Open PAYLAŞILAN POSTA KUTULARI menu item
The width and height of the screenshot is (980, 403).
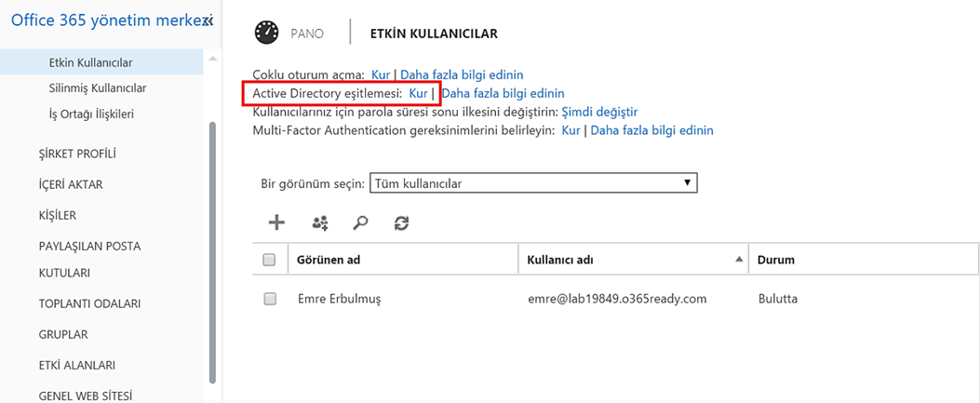(89, 260)
